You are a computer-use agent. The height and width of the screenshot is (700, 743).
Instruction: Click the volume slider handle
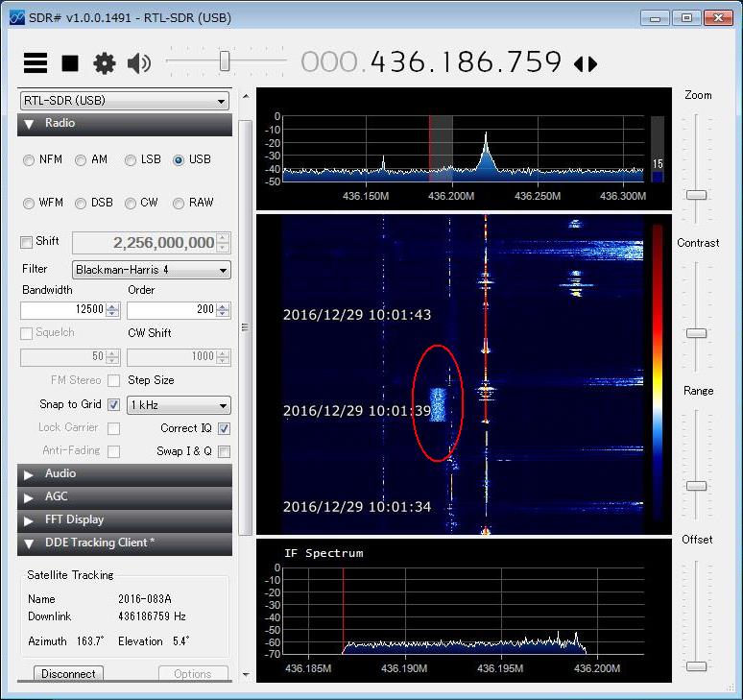(225, 61)
